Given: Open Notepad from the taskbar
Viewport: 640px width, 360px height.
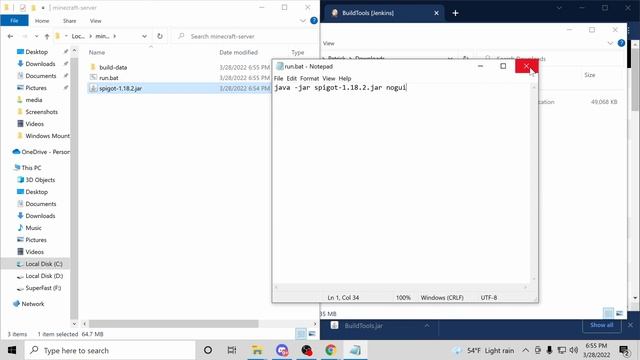Looking at the screenshot, I should point(355,350).
